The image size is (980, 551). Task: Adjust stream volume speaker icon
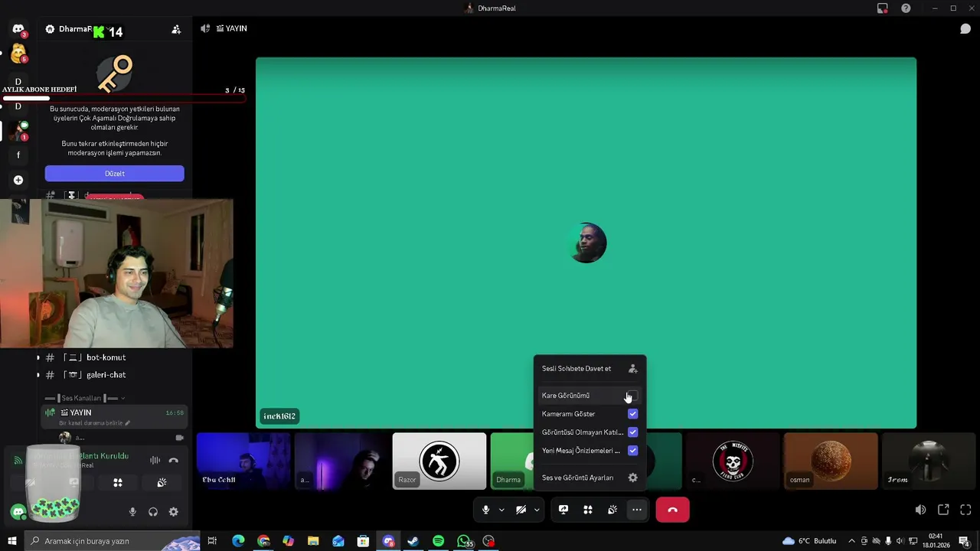pyautogui.click(x=920, y=510)
